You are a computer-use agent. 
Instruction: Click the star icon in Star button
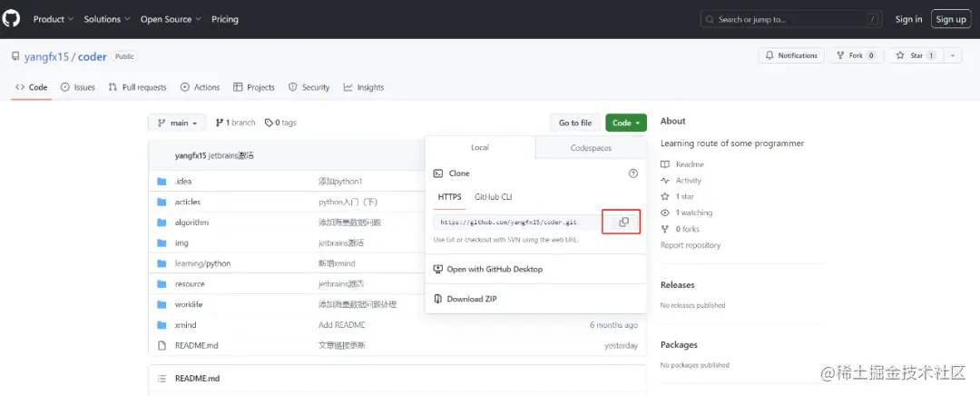tap(900, 55)
